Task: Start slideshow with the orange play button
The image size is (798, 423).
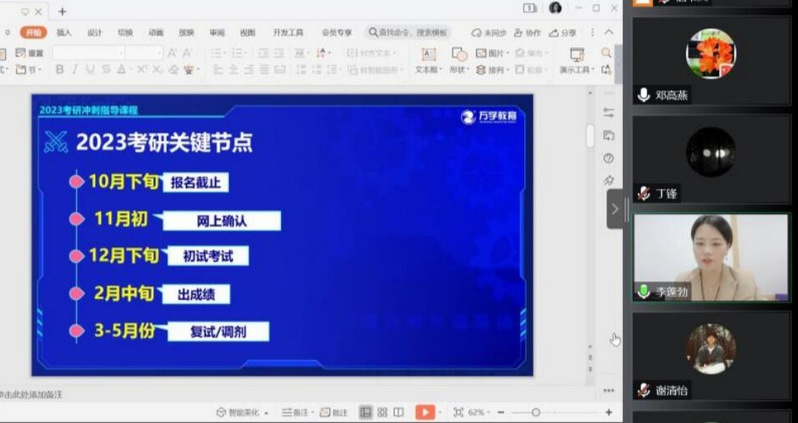Action: (x=425, y=412)
